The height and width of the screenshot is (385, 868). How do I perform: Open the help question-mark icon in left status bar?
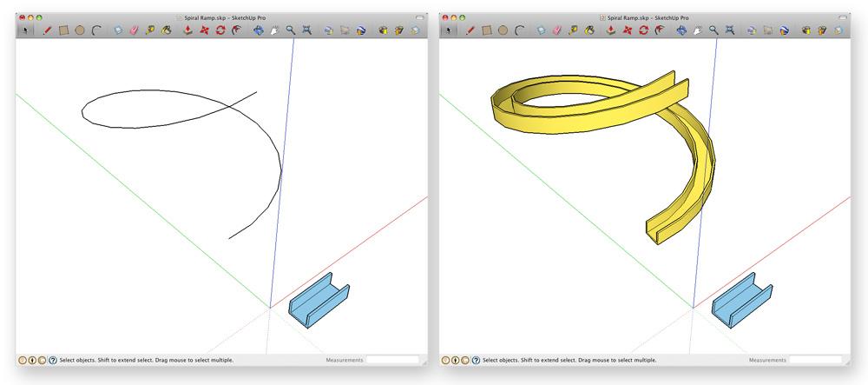[x=53, y=360]
